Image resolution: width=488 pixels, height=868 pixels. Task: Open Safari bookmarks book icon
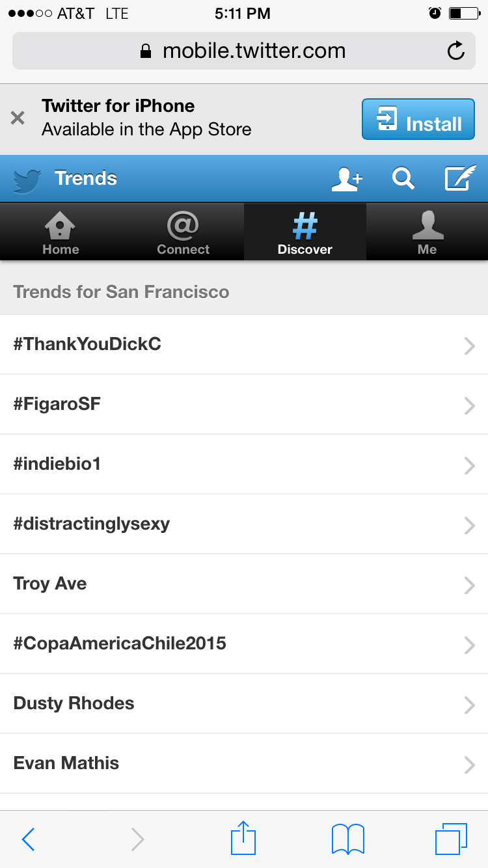348,839
